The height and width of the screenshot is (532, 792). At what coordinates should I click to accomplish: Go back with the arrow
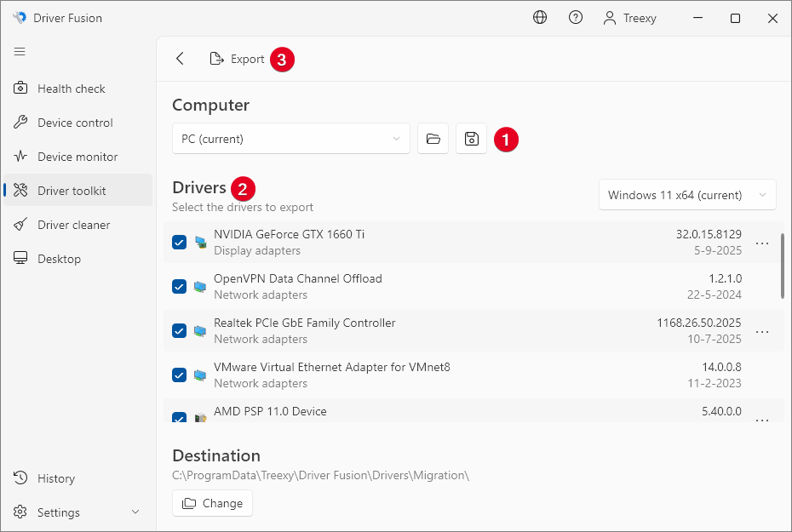pos(180,59)
